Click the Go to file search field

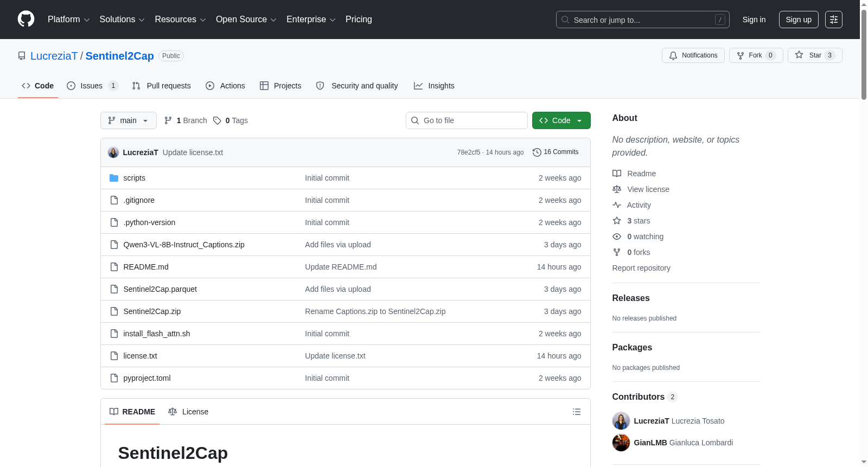click(x=467, y=120)
